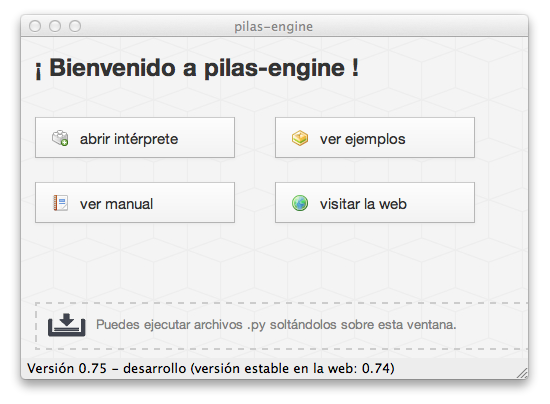The height and width of the screenshot is (404, 550).
Task: Minimize the pilas-engine window
Action: click(55, 26)
